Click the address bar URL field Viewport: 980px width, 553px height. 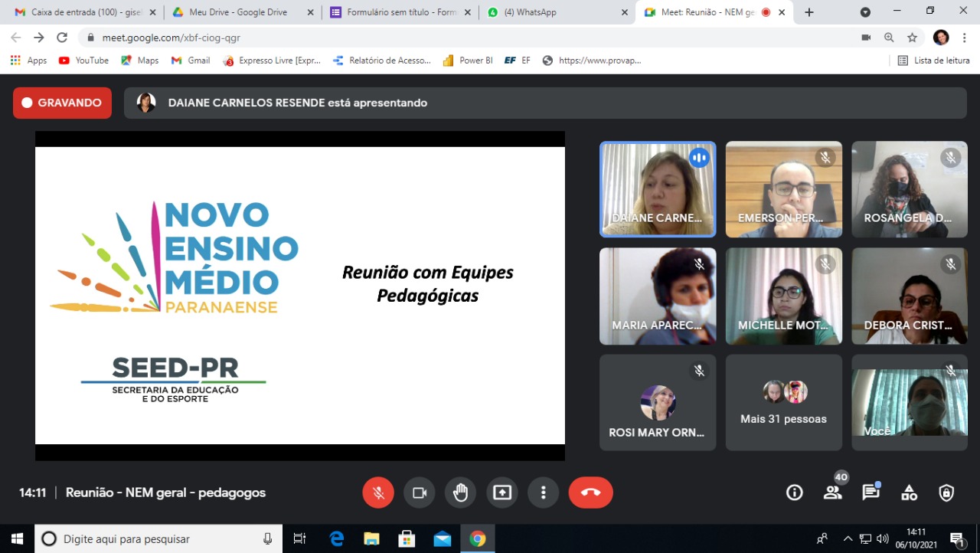point(467,38)
